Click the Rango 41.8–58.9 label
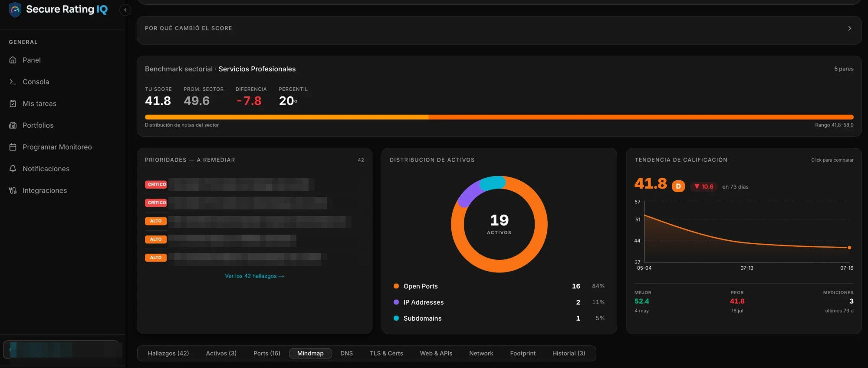The height and width of the screenshot is (368, 868). pos(834,125)
